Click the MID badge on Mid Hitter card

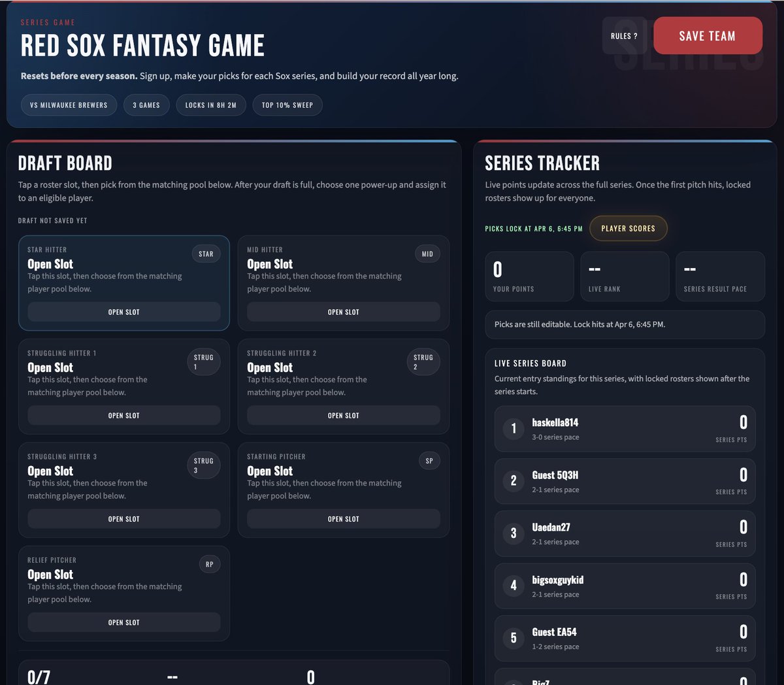pyautogui.click(x=427, y=254)
